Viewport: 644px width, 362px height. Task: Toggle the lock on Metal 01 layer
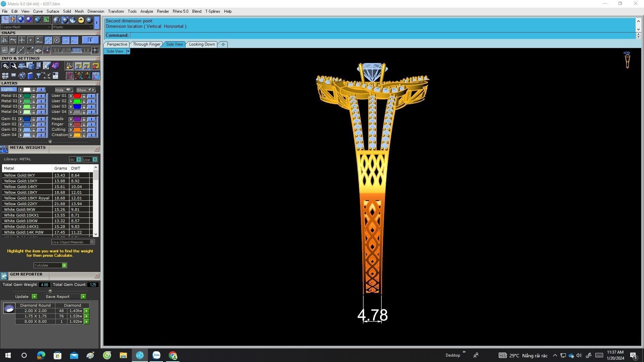tap(34, 96)
